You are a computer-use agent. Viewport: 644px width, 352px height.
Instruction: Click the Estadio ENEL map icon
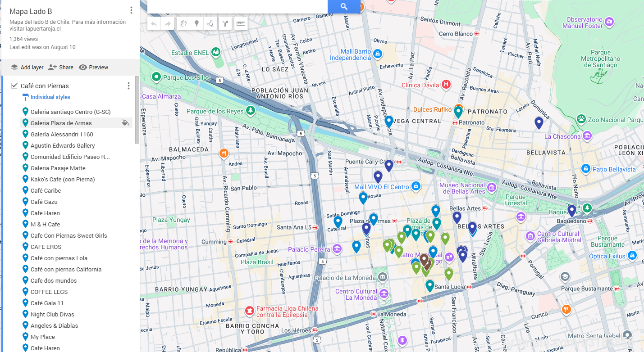(215, 52)
